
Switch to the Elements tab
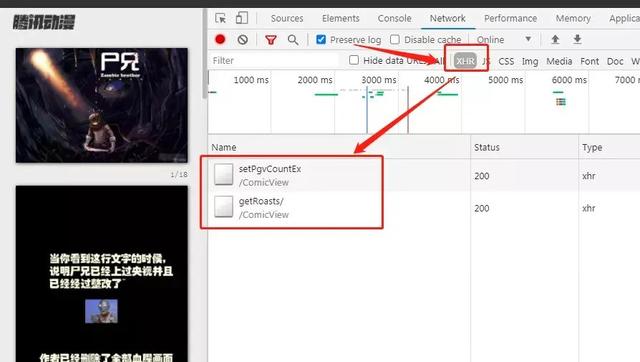341,18
